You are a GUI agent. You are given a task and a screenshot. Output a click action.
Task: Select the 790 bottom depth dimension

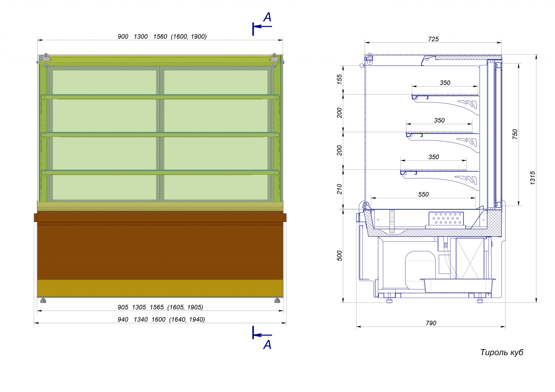[x=431, y=323]
